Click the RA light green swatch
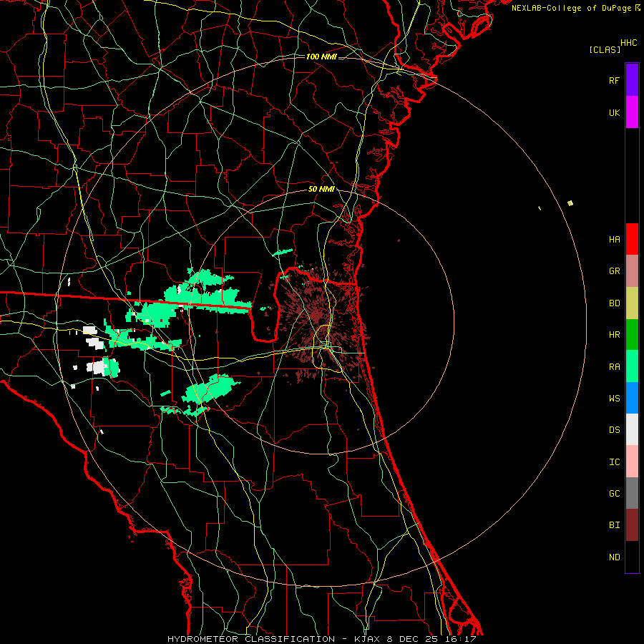 pos(632,366)
